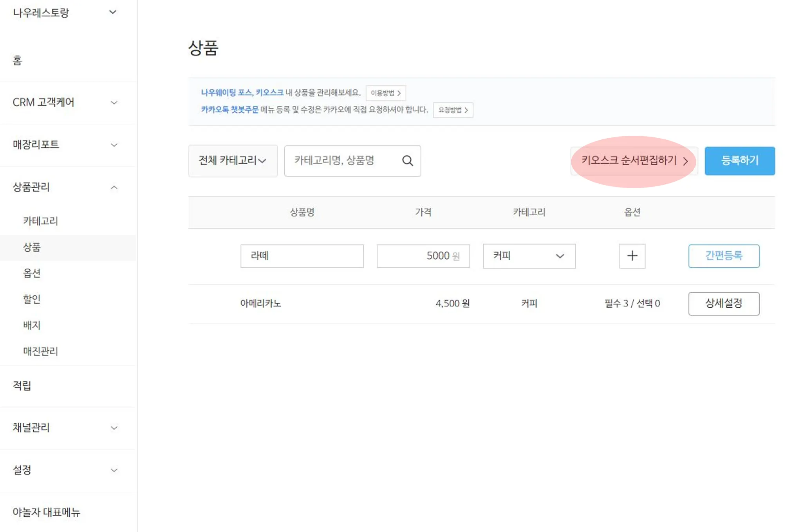Open the 매진관리 submenu item
This screenshot has width=802, height=532.
tap(40, 352)
